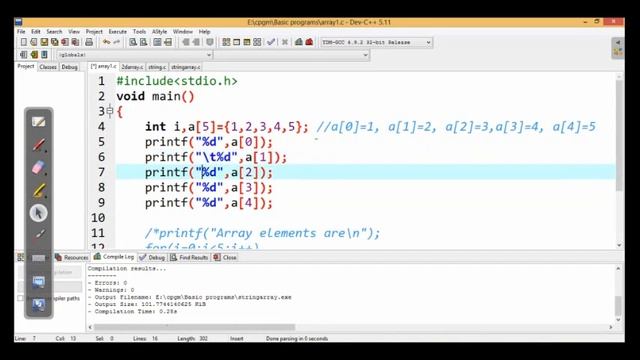Click the Save file icon

pyautogui.click(x=44, y=42)
